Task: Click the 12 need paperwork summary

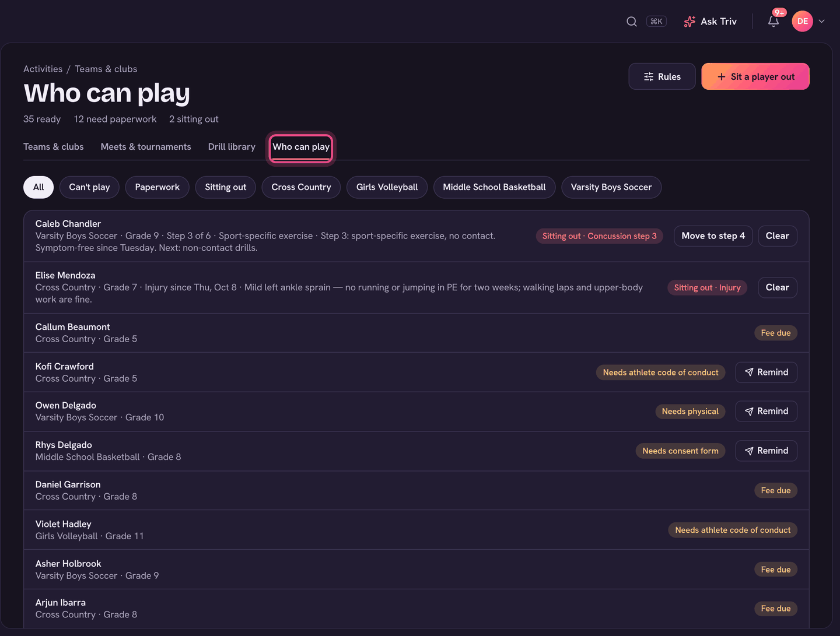Action: click(x=115, y=119)
